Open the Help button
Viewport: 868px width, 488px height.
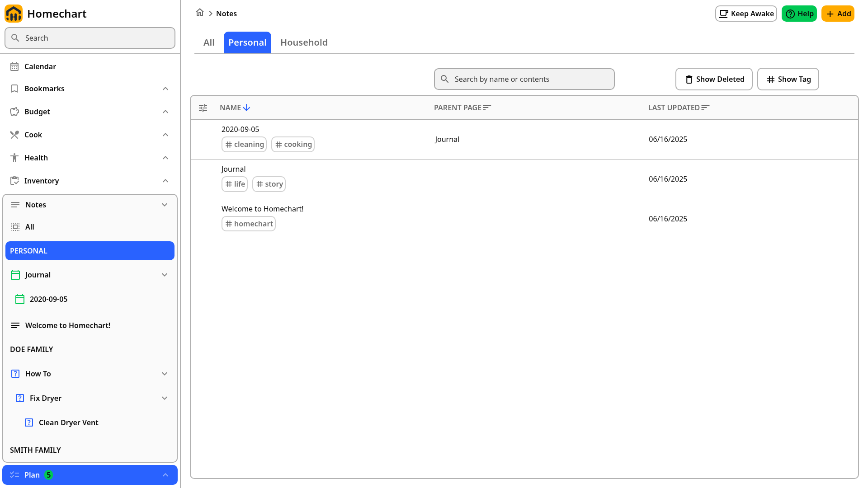point(799,14)
